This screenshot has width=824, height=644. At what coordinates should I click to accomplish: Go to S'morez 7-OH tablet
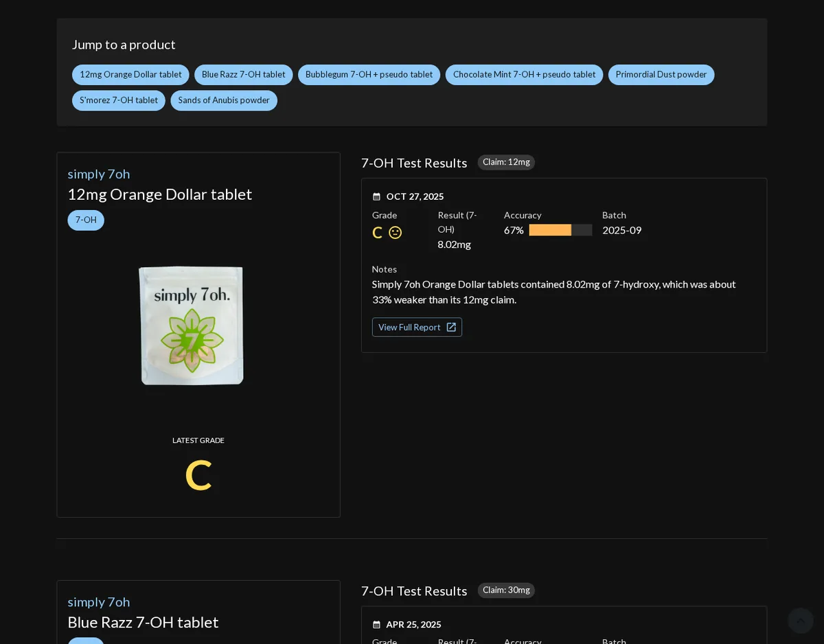click(119, 100)
